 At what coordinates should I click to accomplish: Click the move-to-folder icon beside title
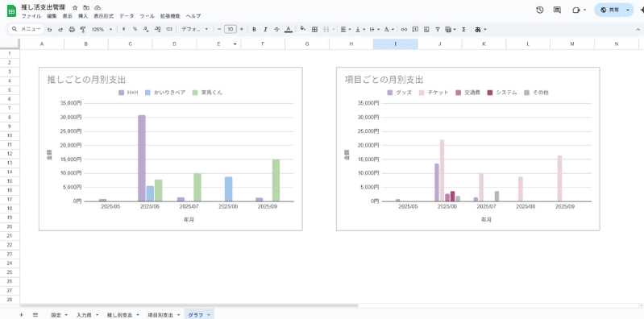[86, 8]
